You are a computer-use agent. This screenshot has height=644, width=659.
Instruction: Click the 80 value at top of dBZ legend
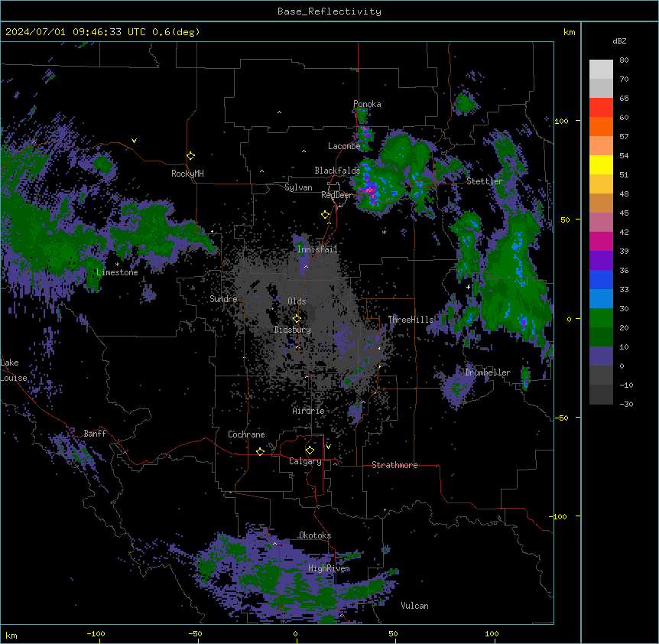tap(624, 60)
